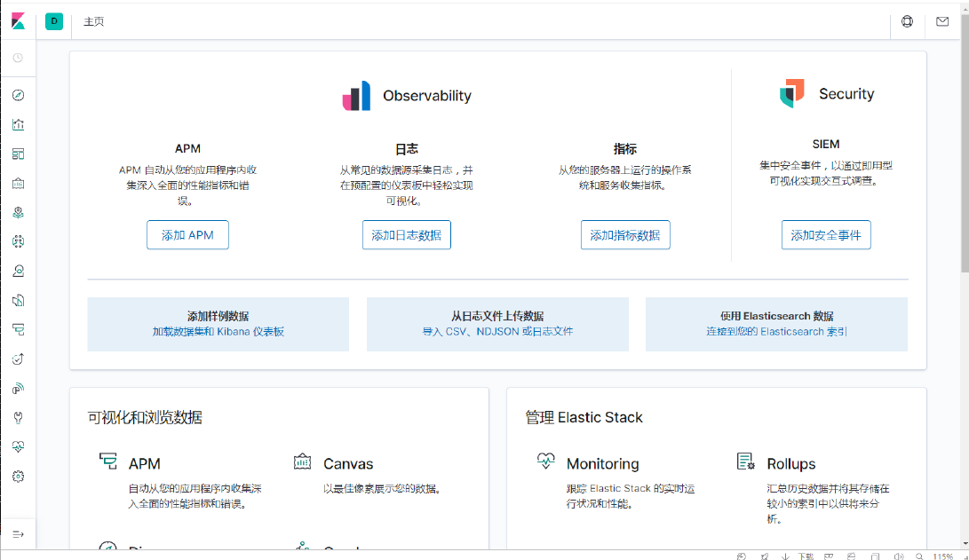Screen dimensions: 969x560
Task: Open Management gear icon in sidebar
Action: (18, 477)
